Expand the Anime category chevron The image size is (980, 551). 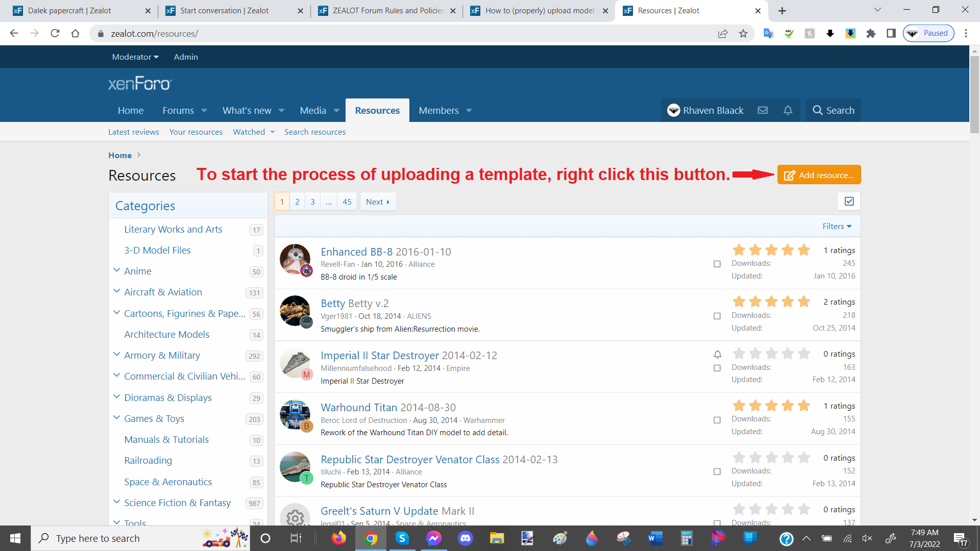(x=116, y=270)
